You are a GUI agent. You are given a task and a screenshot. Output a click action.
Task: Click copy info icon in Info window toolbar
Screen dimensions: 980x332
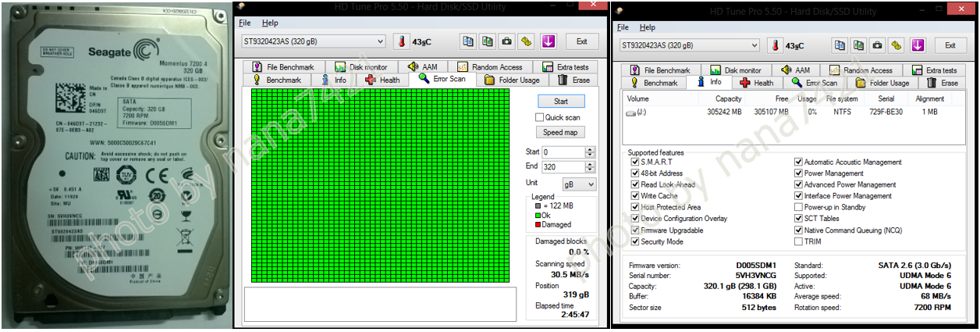click(x=840, y=45)
